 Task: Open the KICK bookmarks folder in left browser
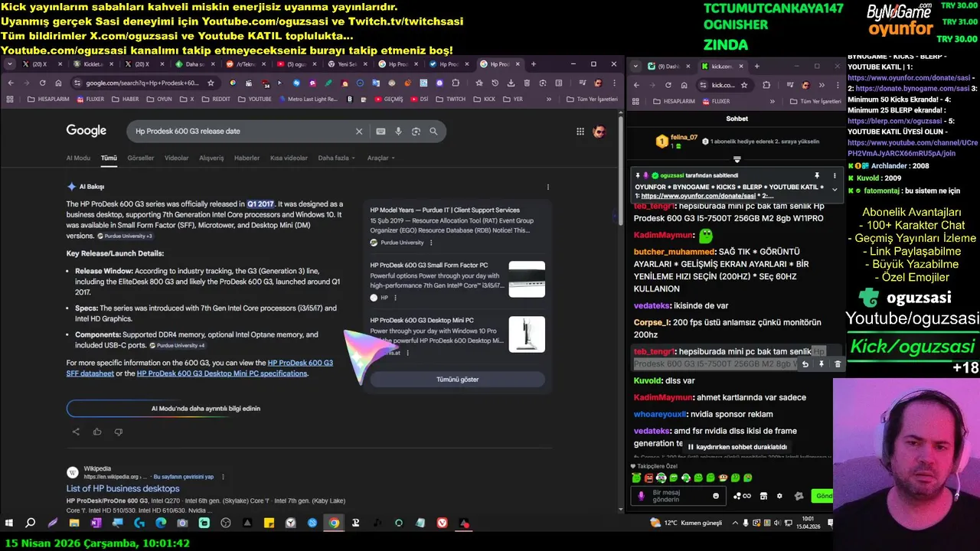484,99
